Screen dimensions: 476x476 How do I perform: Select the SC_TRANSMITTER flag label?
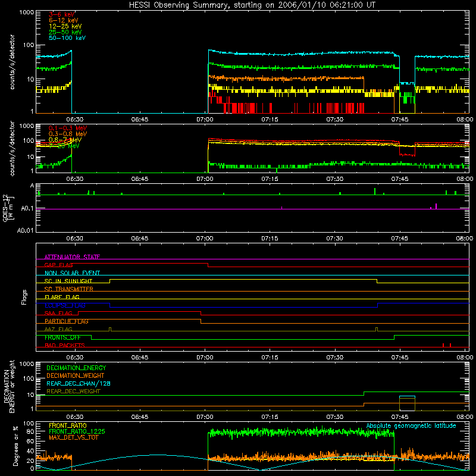click(69, 289)
